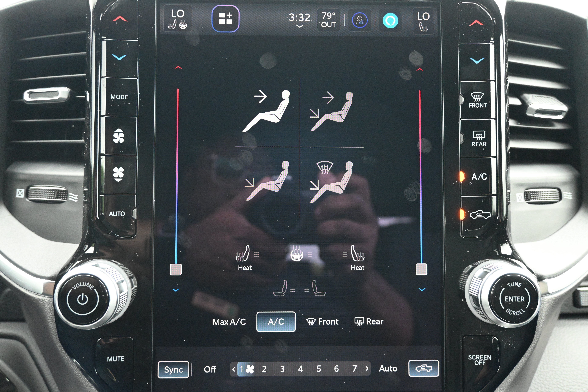Tap the physical FRONT defrost button
The width and height of the screenshot is (588, 392).
click(478, 100)
